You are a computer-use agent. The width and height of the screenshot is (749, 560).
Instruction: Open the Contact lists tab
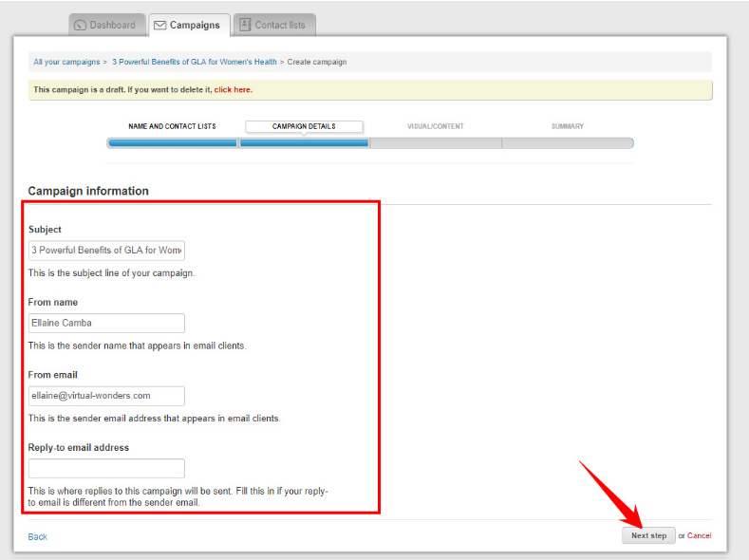[x=274, y=25]
